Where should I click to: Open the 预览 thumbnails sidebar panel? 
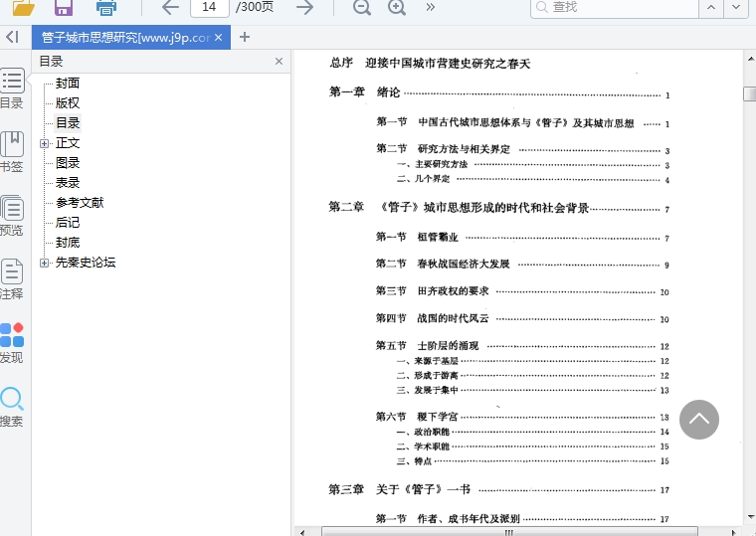click(x=12, y=216)
